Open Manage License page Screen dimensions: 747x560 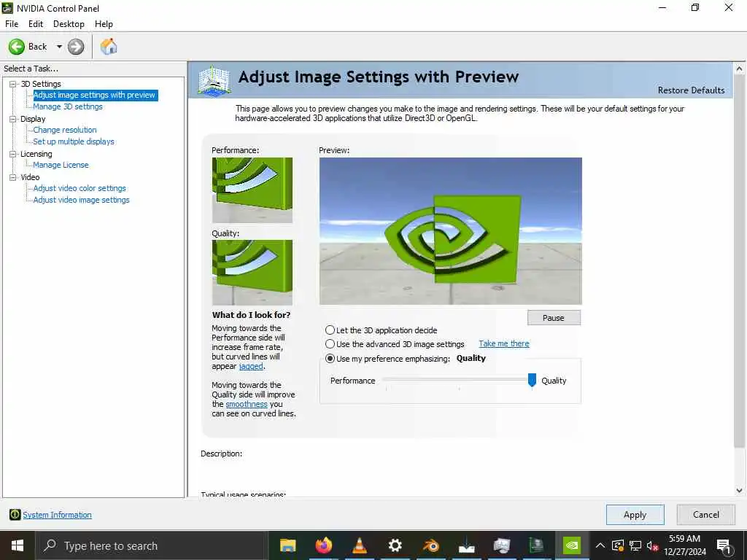tap(61, 165)
